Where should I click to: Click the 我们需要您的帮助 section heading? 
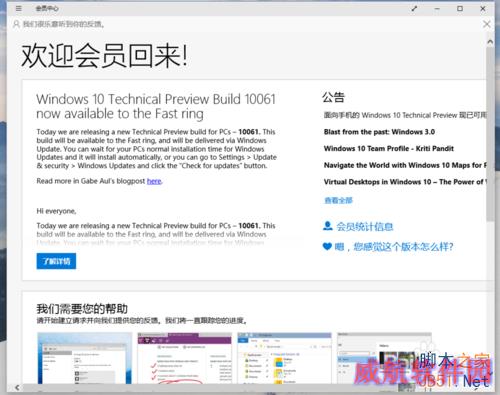pos(82,309)
